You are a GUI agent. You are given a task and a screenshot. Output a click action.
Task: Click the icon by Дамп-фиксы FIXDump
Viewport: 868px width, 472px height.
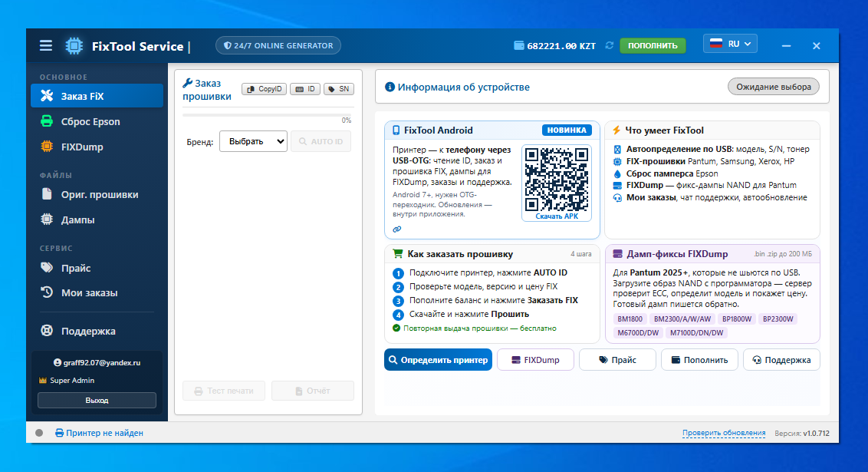[x=618, y=254]
